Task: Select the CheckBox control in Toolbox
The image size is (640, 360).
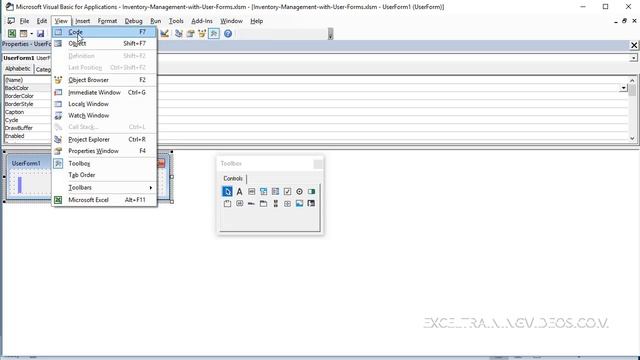Action: coord(287,191)
